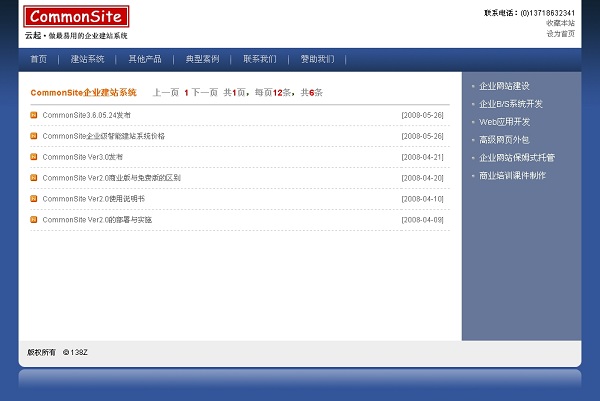Screen dimensions: 600x401
Task: Click the icon beside Ver2.0的部署与实施
Action: pyautogui.click(x=34, y=220)
